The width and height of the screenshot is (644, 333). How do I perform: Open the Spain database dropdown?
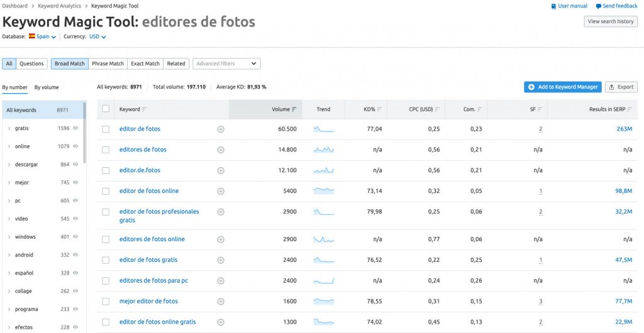tap(43, 36)
